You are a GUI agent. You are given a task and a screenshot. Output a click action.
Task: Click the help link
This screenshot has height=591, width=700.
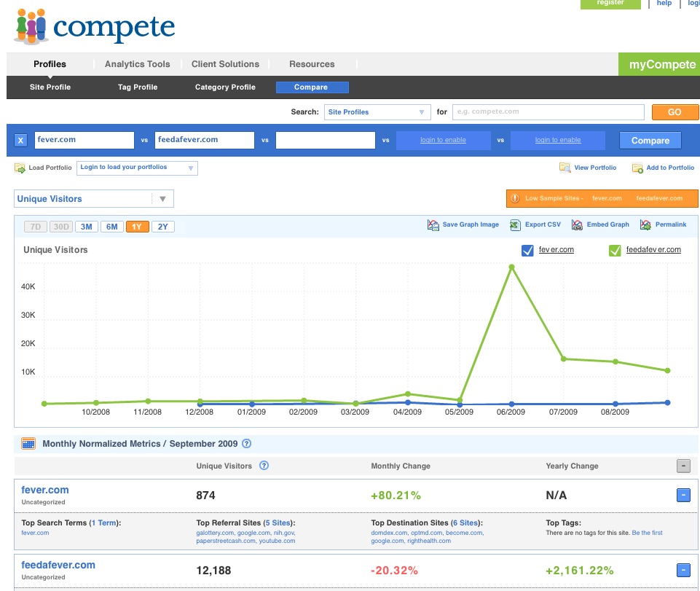coord(664,4)
